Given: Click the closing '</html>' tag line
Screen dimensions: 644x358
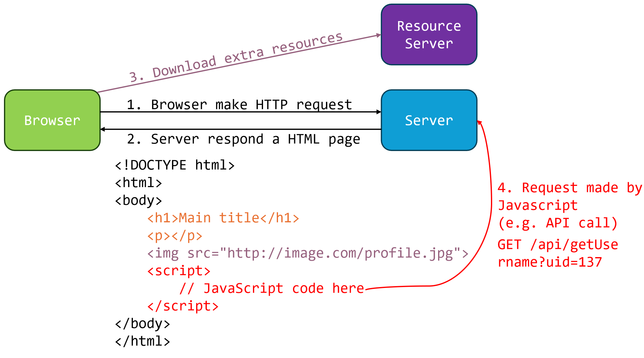Looking at the screenshot, I should click(x=142, y=341).
